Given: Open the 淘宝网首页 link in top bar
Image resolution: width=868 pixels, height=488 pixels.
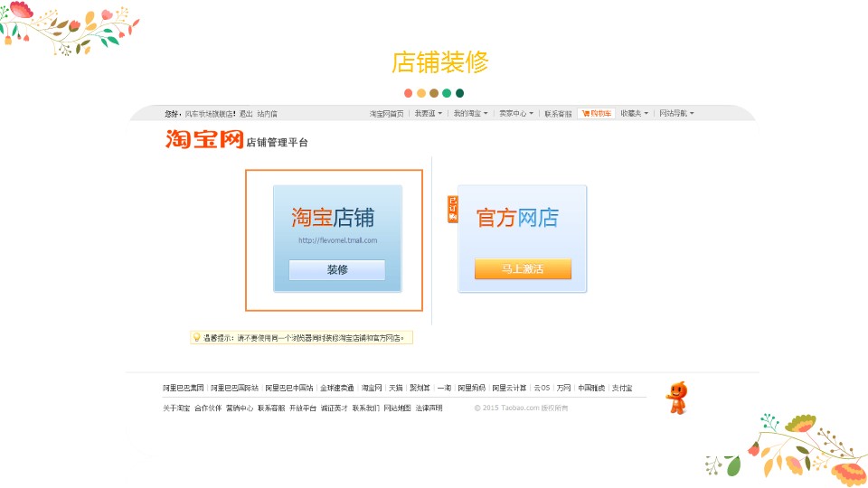Looking at the screenshot, I should (x=386, y=114).
